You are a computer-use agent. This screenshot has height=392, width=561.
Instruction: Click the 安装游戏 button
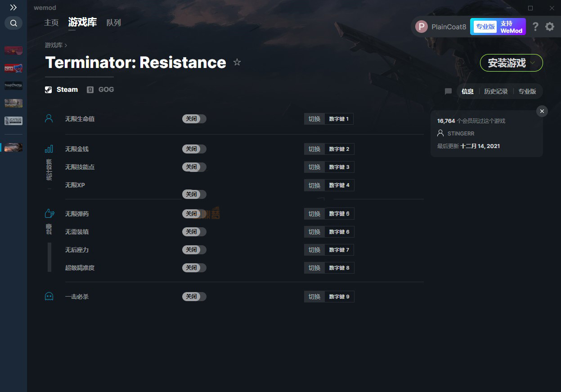[512, 63]
